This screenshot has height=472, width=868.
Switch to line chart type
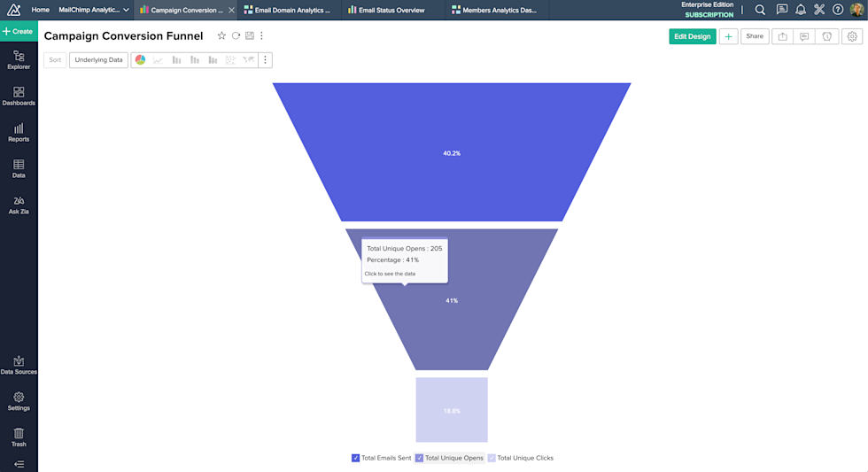pyautogui.click(x=159, y=59)
